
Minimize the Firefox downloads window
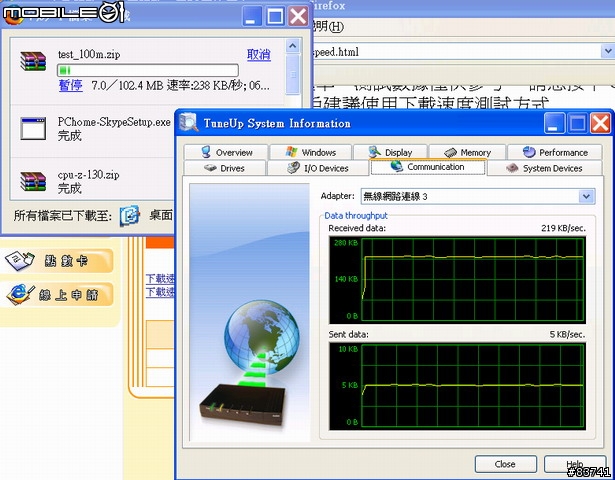251,16
